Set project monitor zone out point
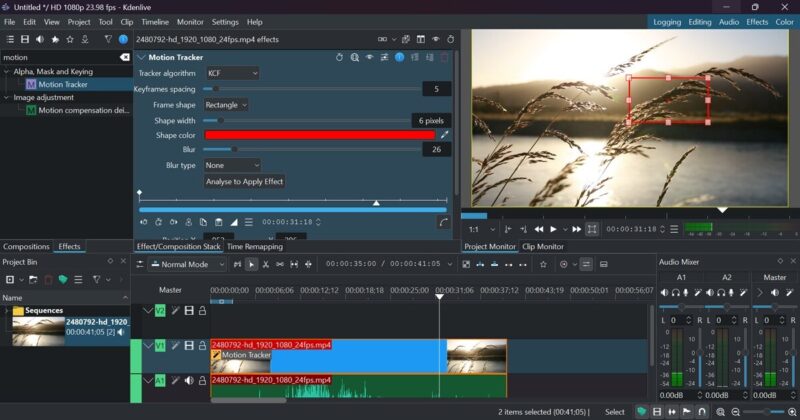800x420 pixels. [x=523, y=229]
